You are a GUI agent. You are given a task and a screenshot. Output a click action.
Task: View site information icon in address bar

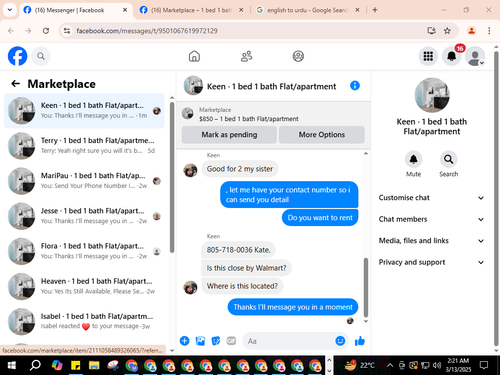pos(67,31)
